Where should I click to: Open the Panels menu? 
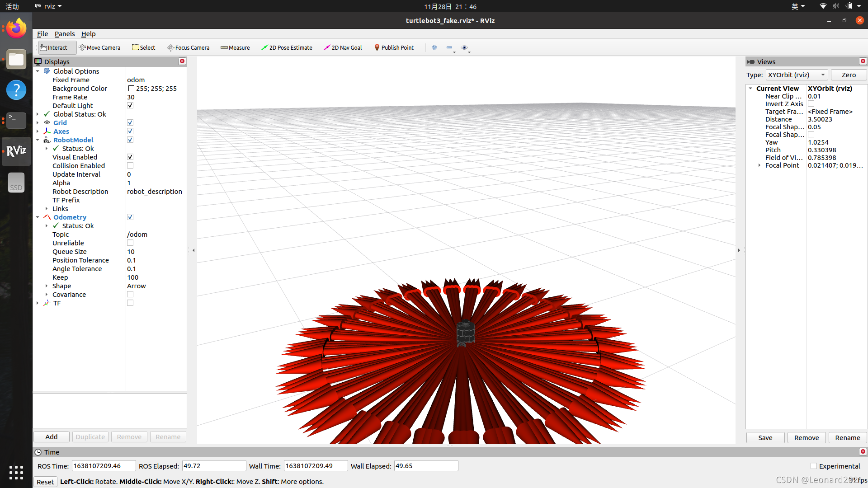(65, 34)
